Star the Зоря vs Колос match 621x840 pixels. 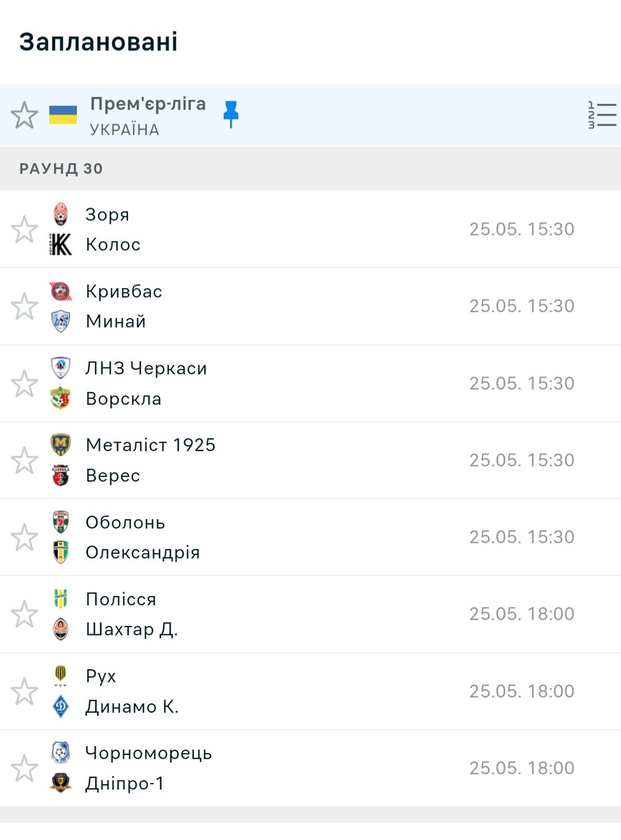pyautogui.click(x=24, y=229)
